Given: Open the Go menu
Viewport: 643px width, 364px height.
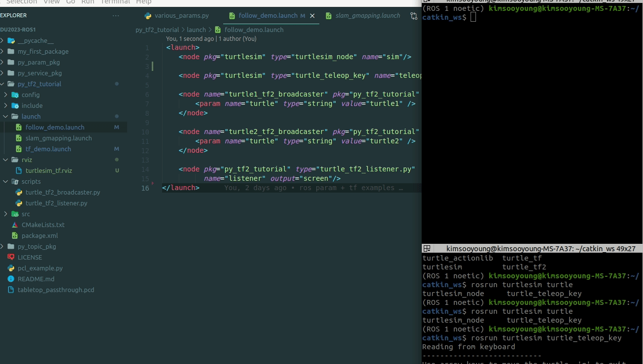Looking at the screenshot, I should pyautogui.click(x=70, y=2).
